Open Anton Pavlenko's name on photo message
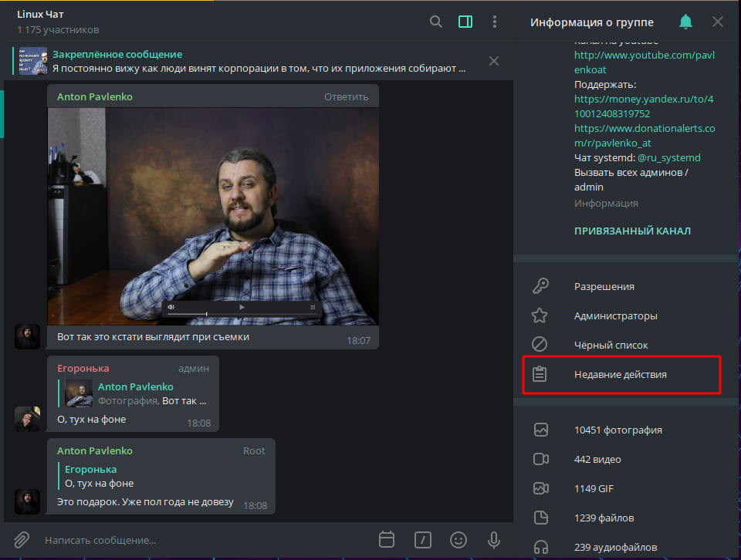741x560 pixels. [95, 96]
